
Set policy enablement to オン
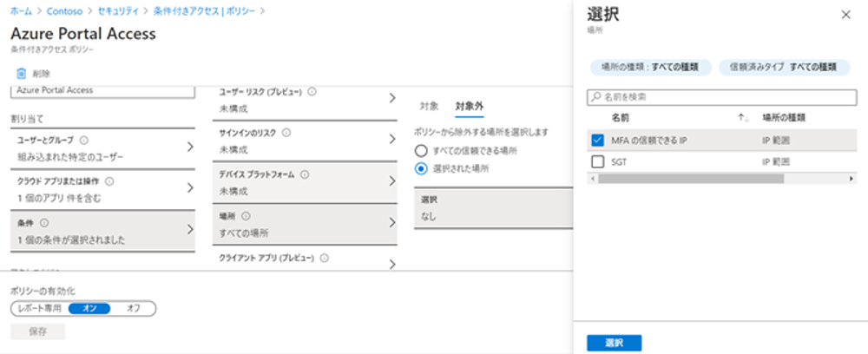click(89, 308)
